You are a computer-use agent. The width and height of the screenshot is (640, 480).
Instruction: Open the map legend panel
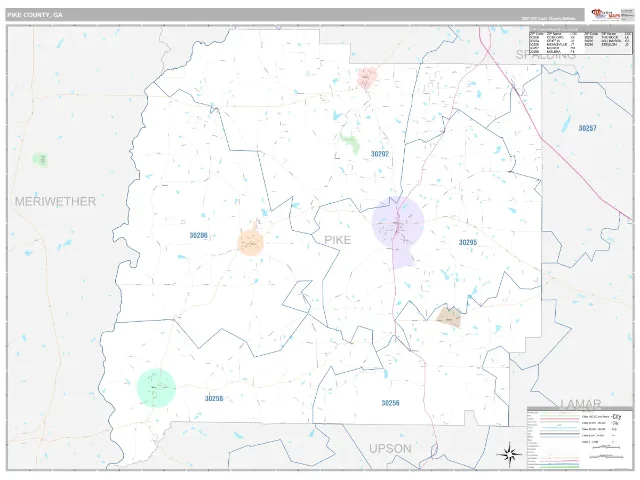click(580, 438)
